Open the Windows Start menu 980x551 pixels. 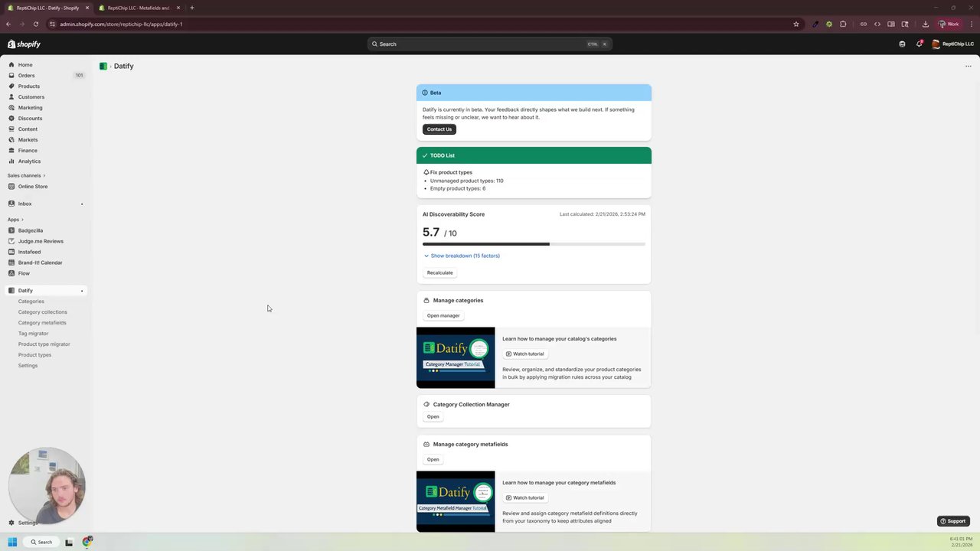click(x=12, y=542)
